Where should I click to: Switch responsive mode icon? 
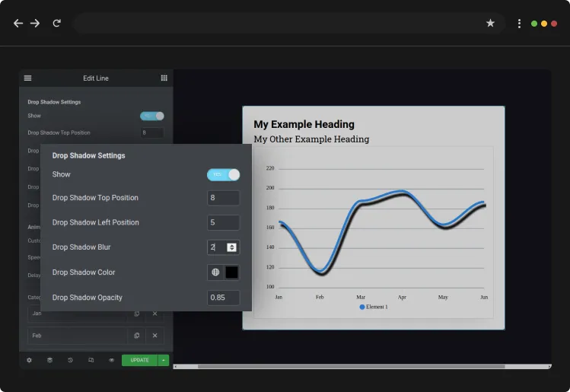[91, 360]
